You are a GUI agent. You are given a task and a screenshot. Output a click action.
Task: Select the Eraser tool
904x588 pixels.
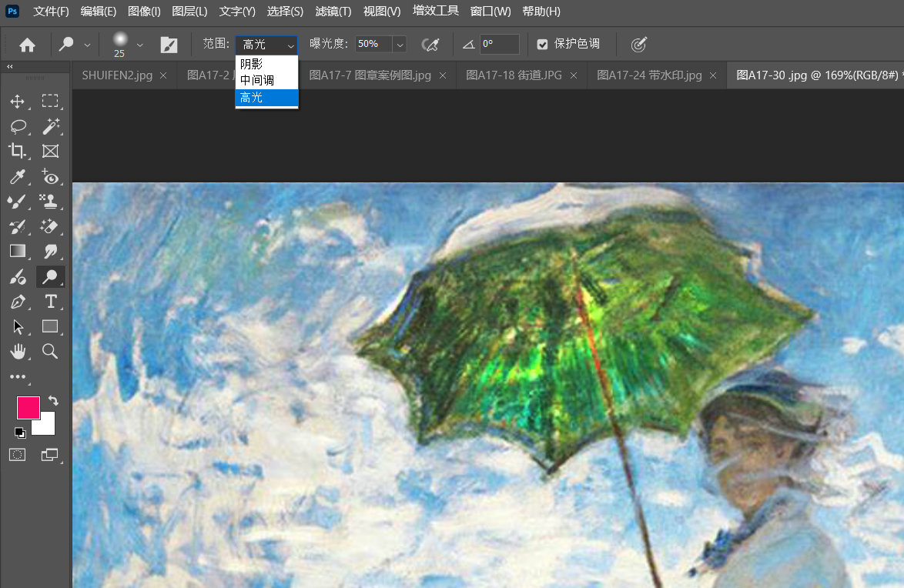tap(50, 226)
